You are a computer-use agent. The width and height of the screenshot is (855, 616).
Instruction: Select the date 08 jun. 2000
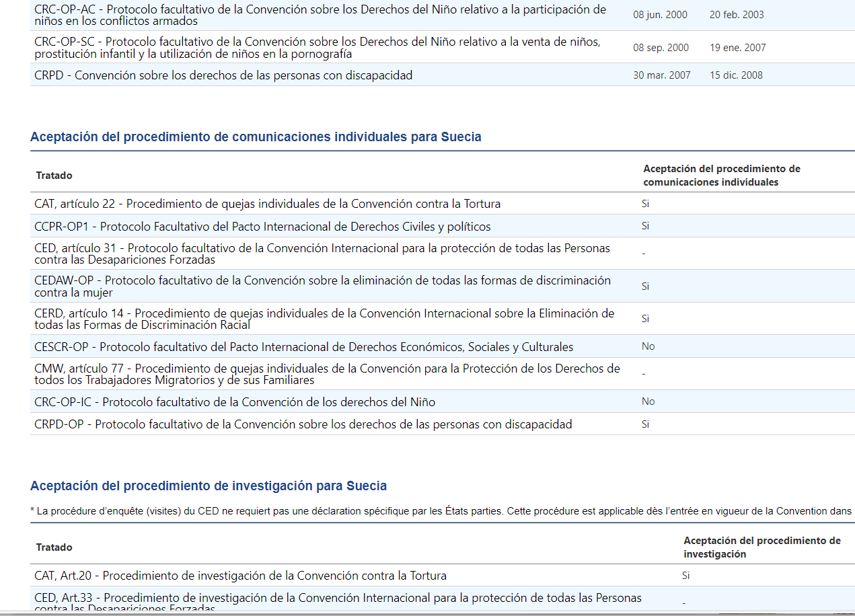coord(660,15)
